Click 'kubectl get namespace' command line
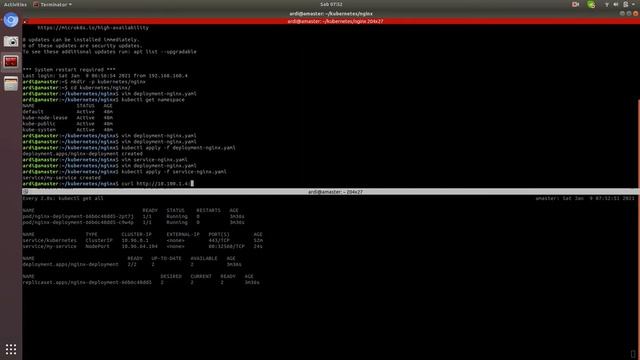This screenshot has width=640, height=360. pyautogui.click(x=104, y=100)
